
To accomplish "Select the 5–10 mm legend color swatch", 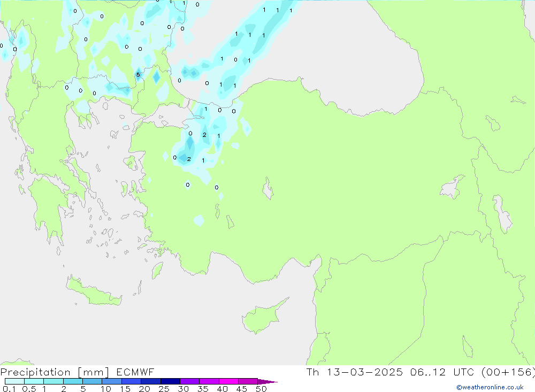I will (93, 381).
